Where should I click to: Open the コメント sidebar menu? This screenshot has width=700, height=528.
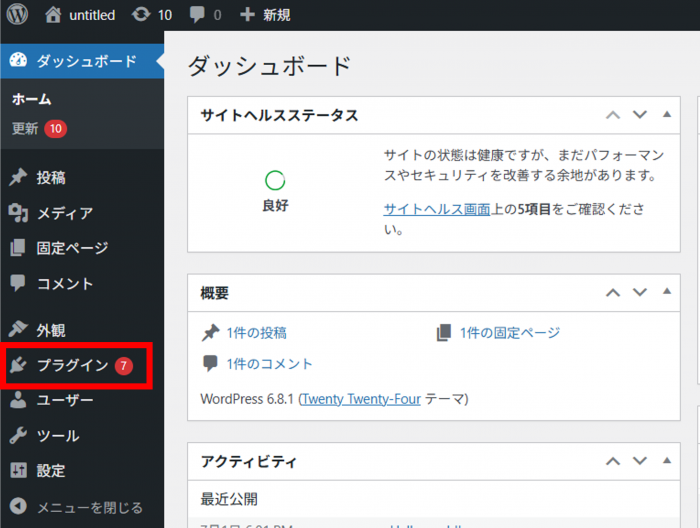point(65,283)
